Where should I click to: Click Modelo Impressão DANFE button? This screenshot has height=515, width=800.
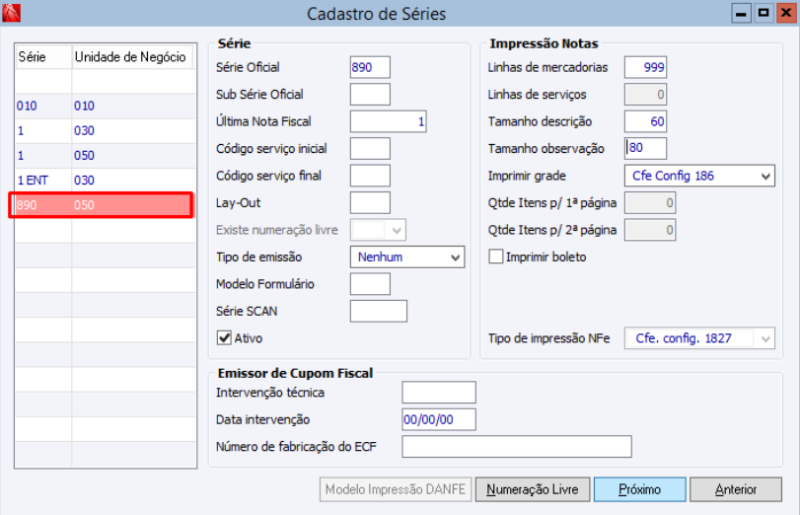click(395, 489)
